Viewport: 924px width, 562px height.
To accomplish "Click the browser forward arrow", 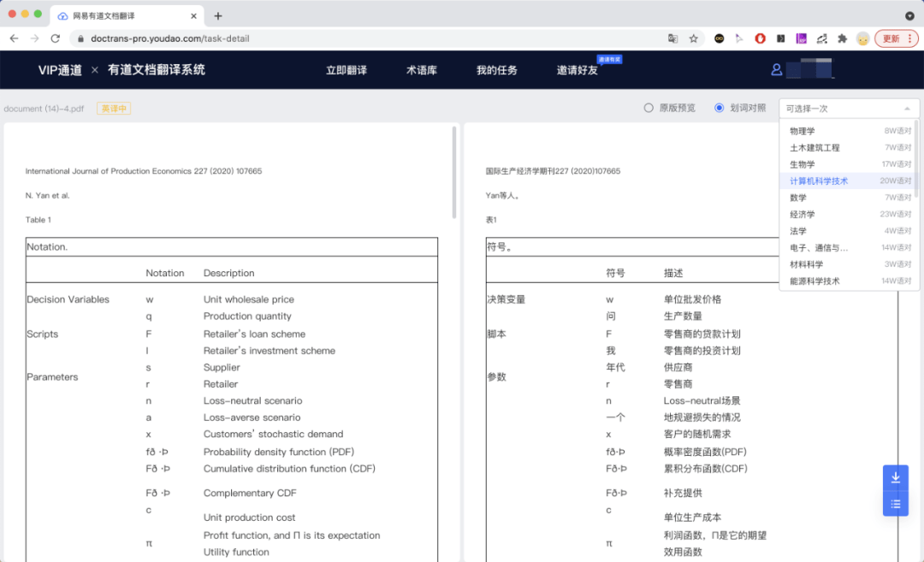I will pyautogui.click(x=35, y=38).
